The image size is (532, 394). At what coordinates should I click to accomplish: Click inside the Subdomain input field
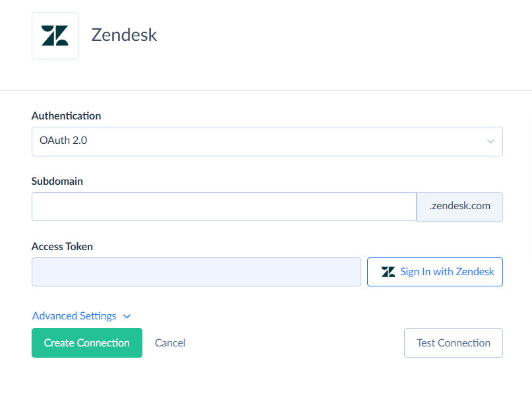(223, 206)
